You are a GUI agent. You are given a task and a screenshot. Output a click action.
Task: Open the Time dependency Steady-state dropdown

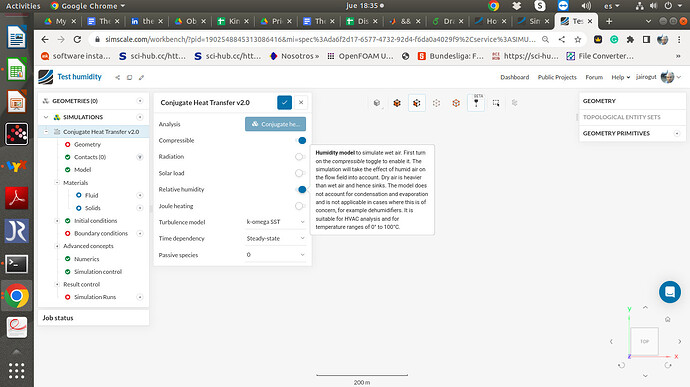(x=275, y=238)
